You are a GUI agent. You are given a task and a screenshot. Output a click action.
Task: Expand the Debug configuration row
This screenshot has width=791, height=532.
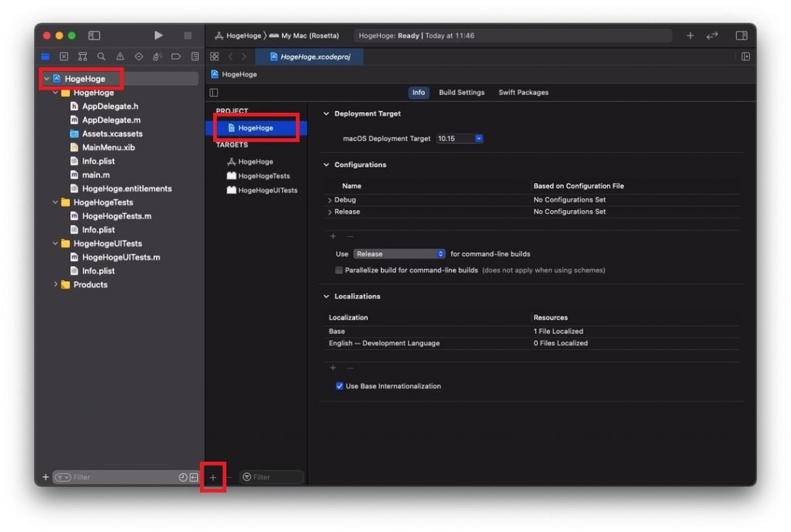[329, 200]
